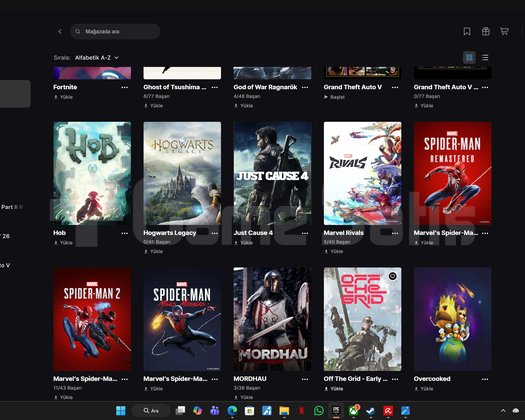Click 'Yükle' under Marvel Rivals
Screen dimensions: 525x420
pyautogui.click(x=334, y=251)
